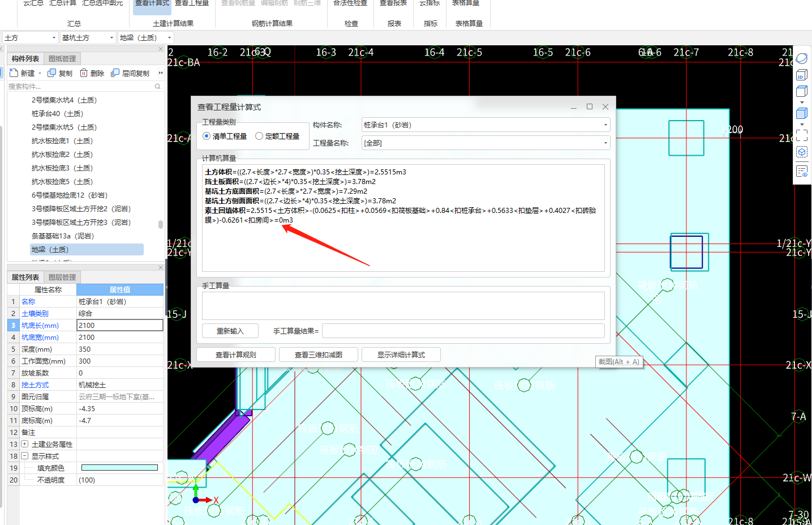The width and height of the screenshot is (812, 525).
Task: Select 条基基础13a（泥岩） in list
Action: click(63, 236)
